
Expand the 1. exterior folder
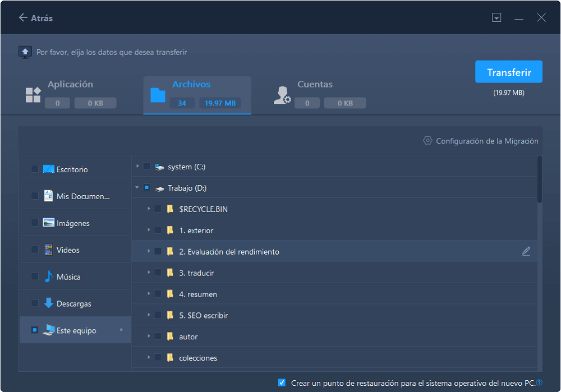[x=149, y=230]
